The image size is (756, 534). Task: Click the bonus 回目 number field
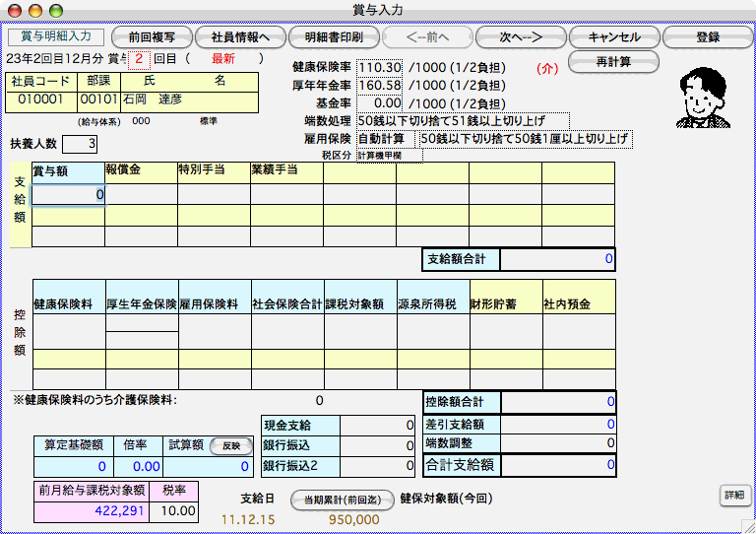(140, 58)
